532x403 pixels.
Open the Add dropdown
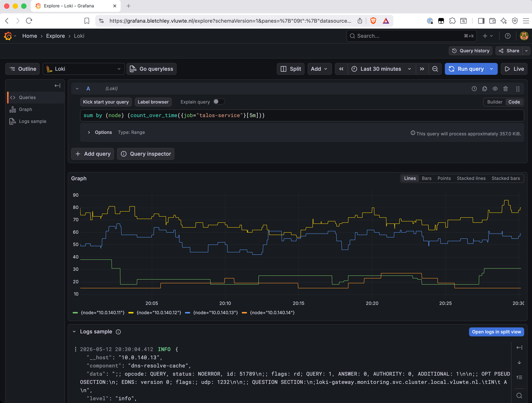(319, 69)
